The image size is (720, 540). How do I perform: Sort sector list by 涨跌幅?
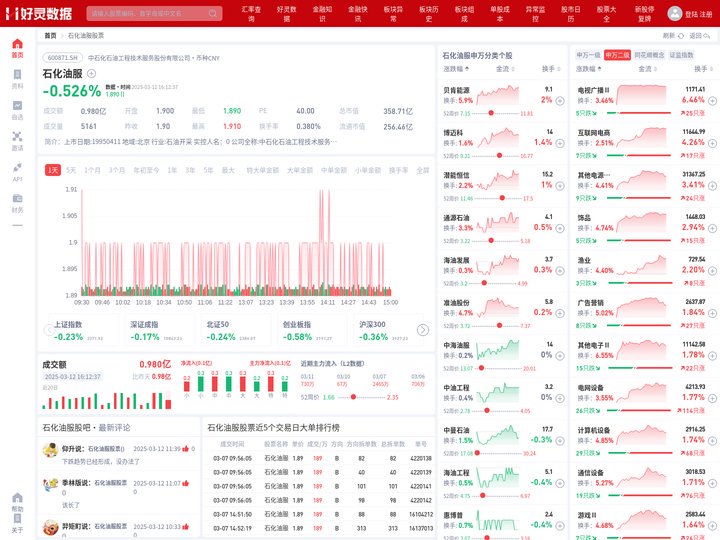(x=589, y=69)
